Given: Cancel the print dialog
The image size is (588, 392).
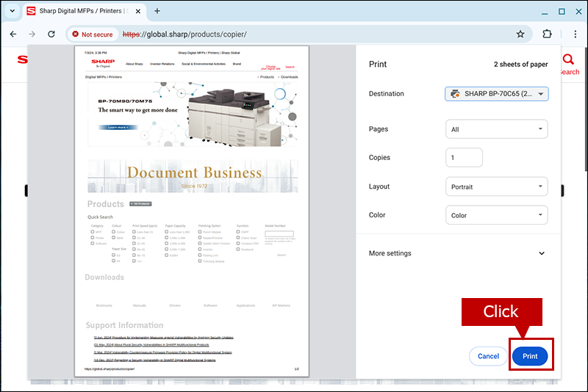Looking at the screenshot, I should [488, 356].
